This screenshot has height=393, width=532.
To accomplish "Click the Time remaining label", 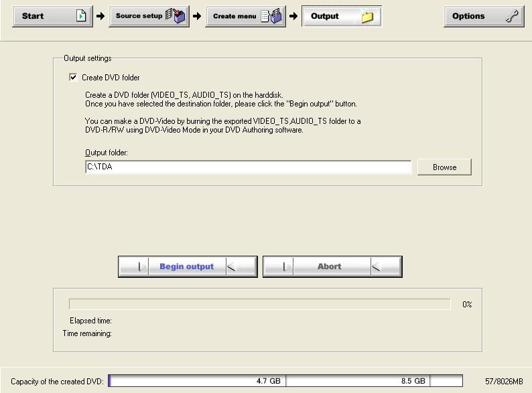I will click(x=87, y=333).
